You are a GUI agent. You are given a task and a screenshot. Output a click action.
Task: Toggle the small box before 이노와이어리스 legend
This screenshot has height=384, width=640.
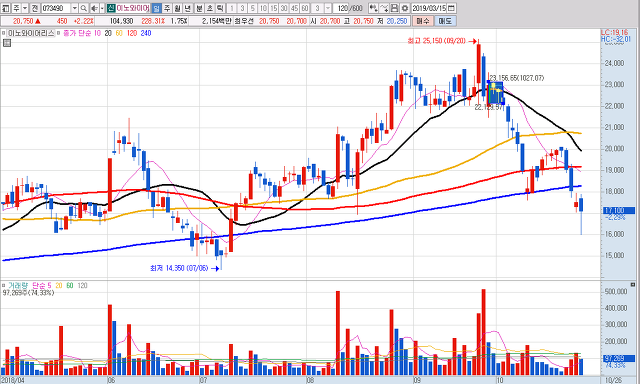[3, 33]
